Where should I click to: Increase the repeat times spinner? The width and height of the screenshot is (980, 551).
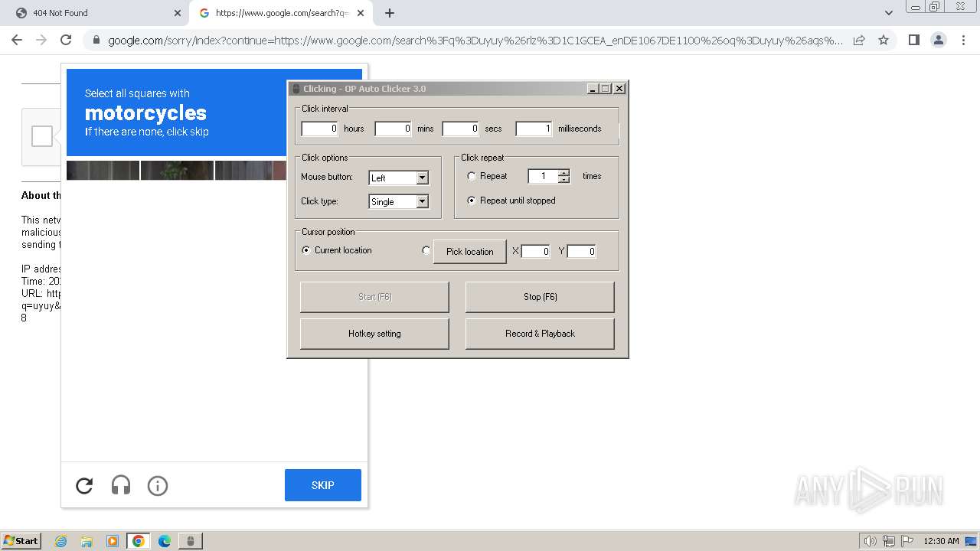pyautogui.click(x=564, y=172)
